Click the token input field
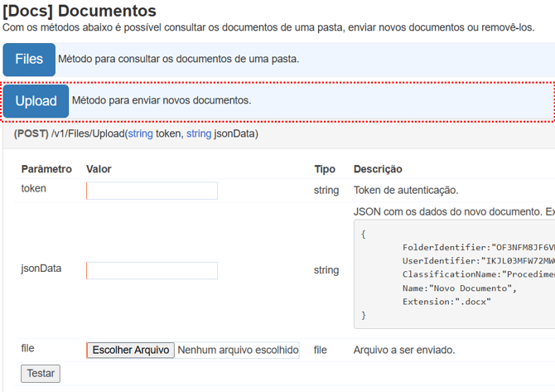The height and width of the screenshot is (392, 555). 152,191
